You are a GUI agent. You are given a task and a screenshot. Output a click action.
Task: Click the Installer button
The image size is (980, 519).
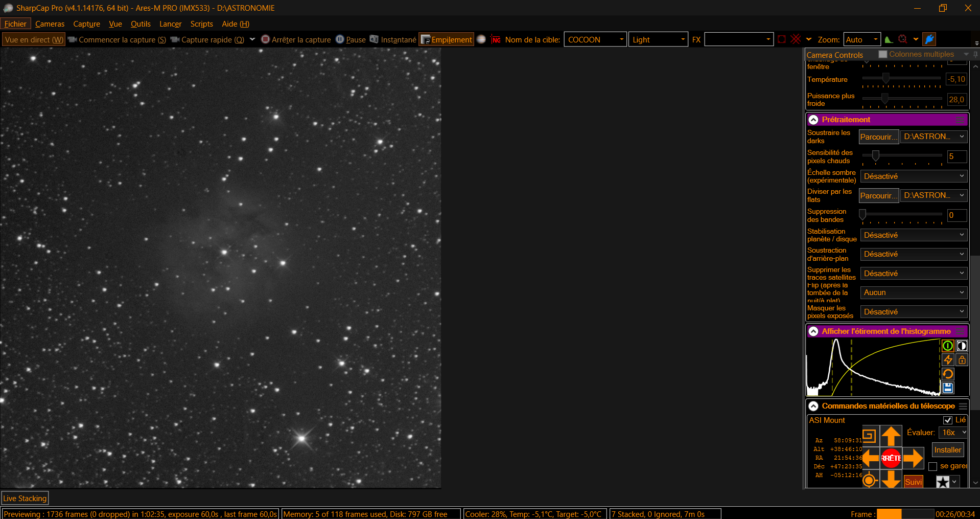click(948, 450)
